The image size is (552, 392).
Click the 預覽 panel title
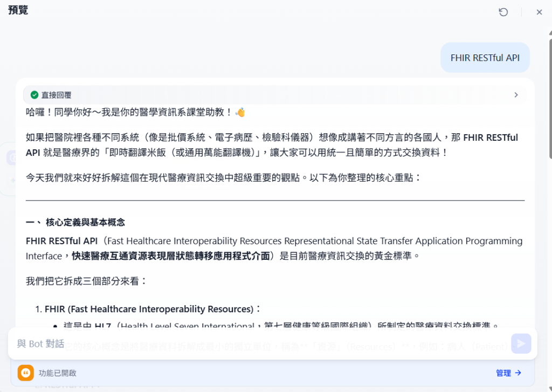18,10
